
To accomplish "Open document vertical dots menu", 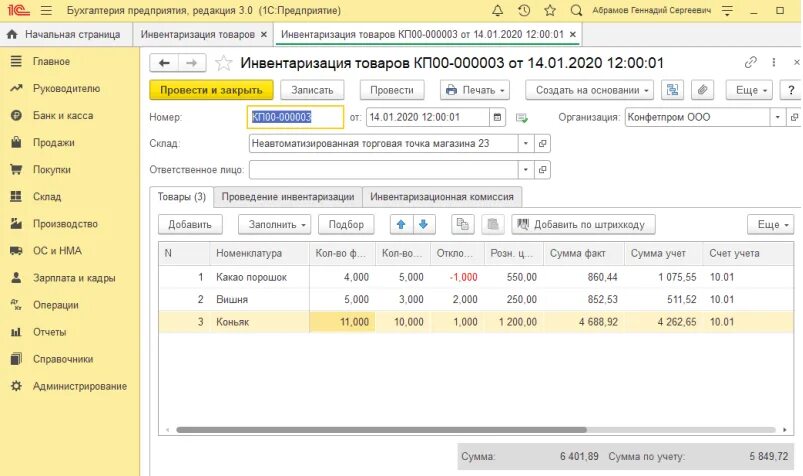I will click(x=773, y=63).
